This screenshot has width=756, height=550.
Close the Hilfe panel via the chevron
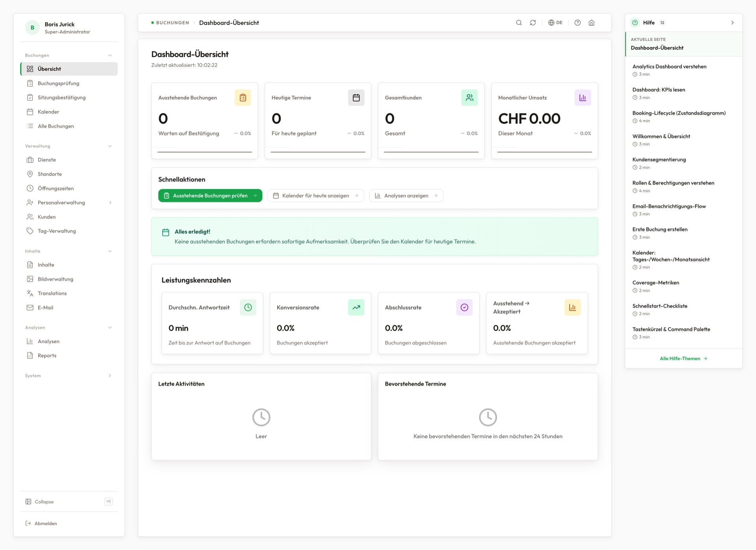(733, 22)
